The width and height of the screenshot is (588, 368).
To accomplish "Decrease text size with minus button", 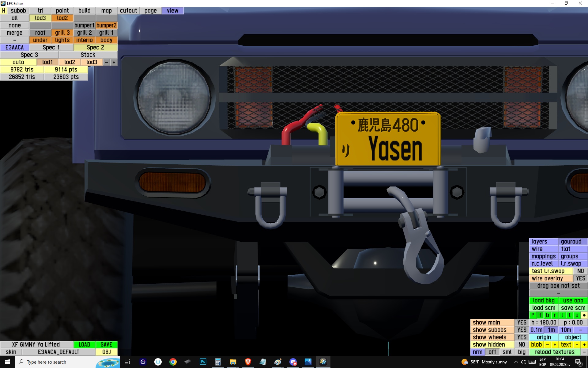I will pos(577,345).
